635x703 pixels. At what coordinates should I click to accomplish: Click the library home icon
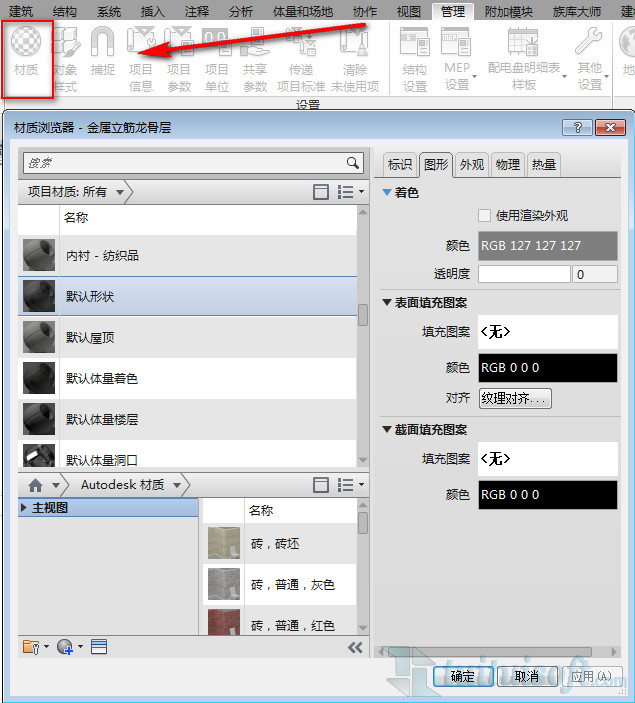pyautogui.click(x=35, y=485)
